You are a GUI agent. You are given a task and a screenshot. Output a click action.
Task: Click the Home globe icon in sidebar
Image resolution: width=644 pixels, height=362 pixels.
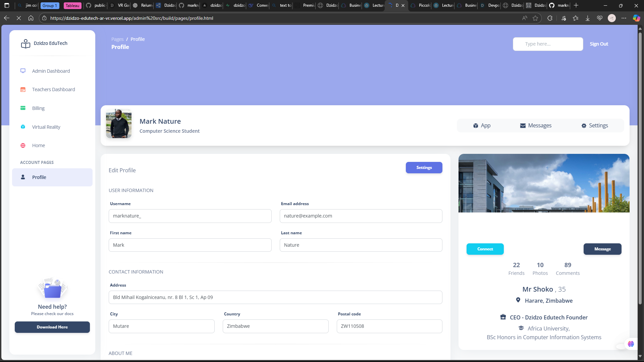[x=23, y=145]
